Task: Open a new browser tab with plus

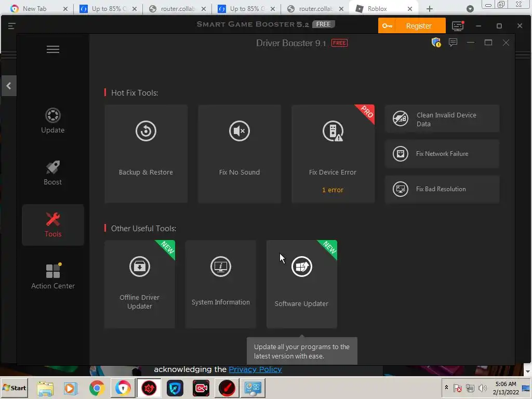Action: [430, 9]
